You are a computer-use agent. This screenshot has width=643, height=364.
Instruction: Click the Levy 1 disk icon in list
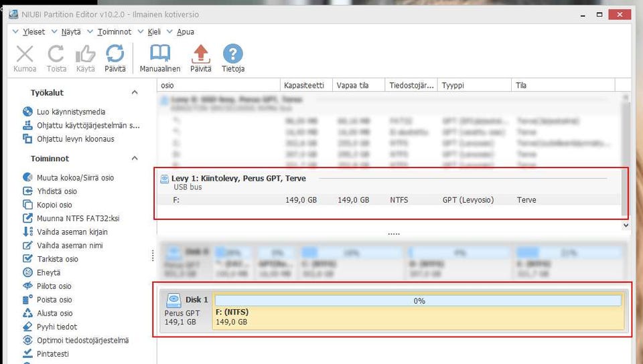(x=165, y=179)
